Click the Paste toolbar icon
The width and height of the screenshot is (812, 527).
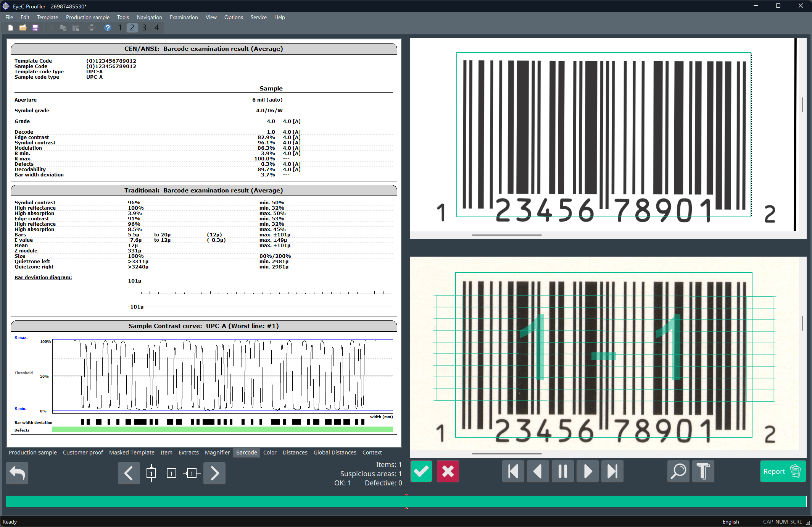click(76, 28)
